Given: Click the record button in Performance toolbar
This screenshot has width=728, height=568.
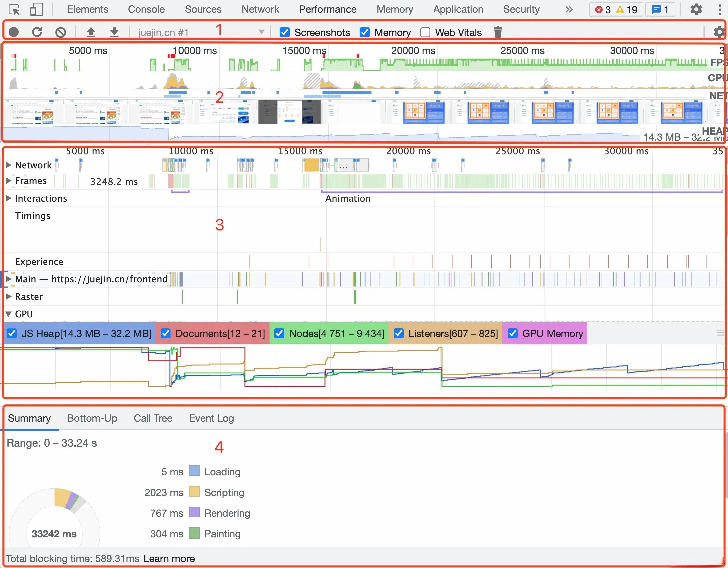Looking at the screenshot, I should 13,32.
